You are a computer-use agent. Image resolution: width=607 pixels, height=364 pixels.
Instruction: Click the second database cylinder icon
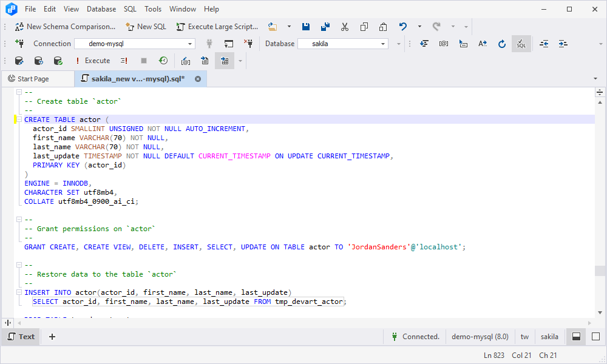coord(38,61)
